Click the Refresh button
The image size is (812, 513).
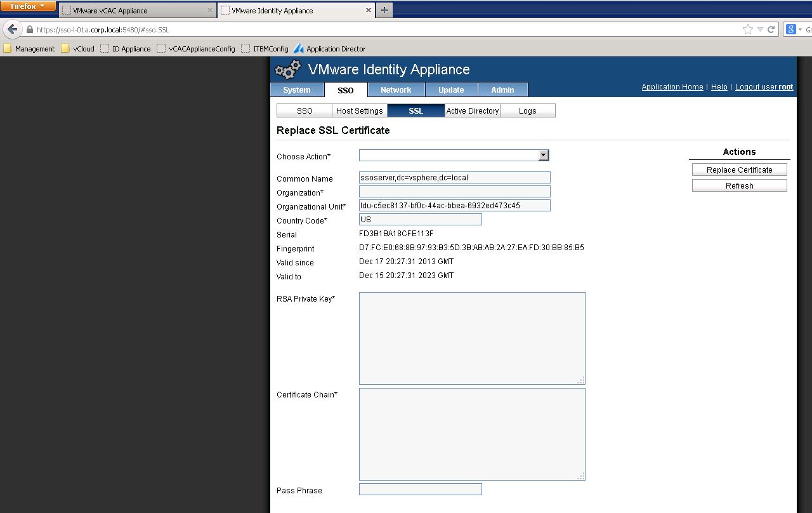point(740,185)
